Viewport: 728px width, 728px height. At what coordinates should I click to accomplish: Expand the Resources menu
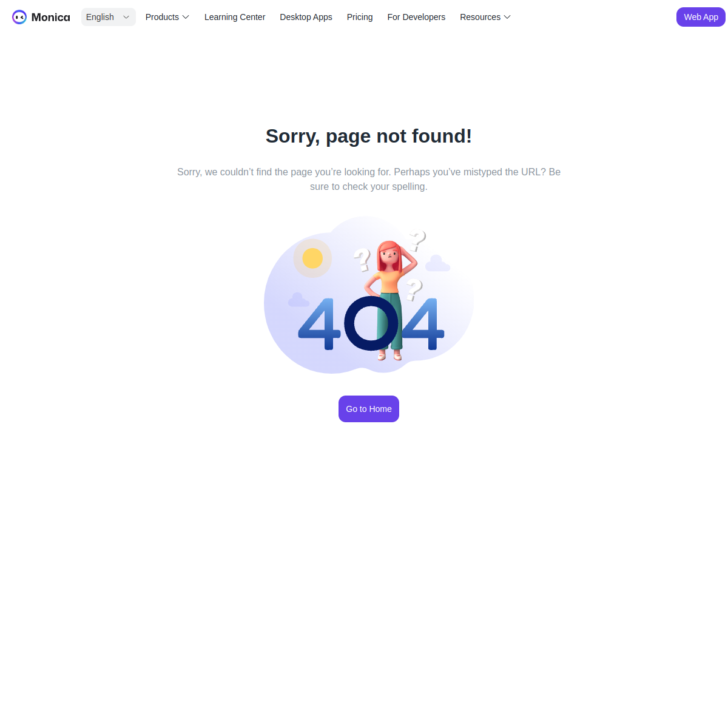(485, 17)
